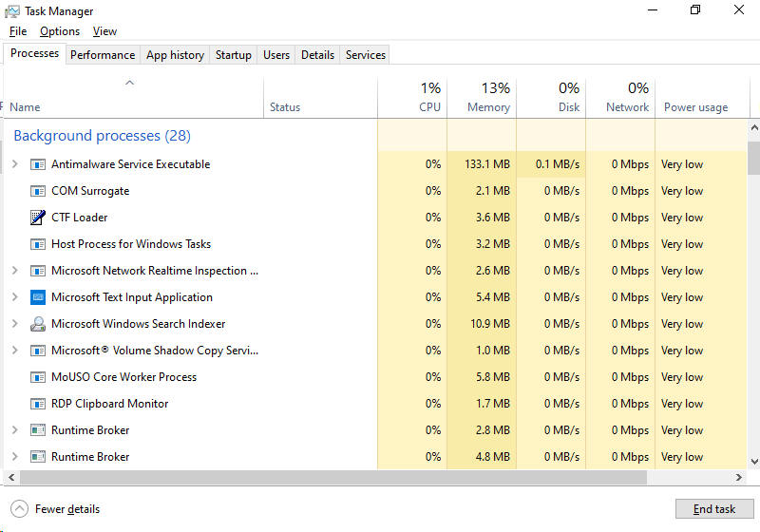The image size is (760, 532).
Task: Click the End task button
Action: 714,509
